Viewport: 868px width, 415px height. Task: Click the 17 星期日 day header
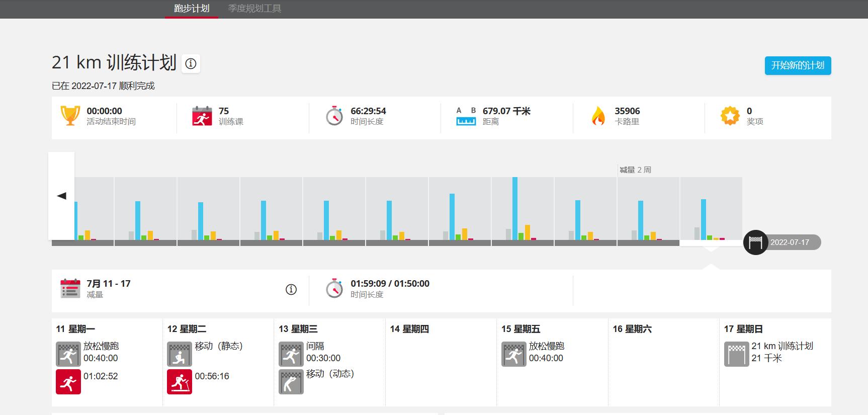[743, 329]
